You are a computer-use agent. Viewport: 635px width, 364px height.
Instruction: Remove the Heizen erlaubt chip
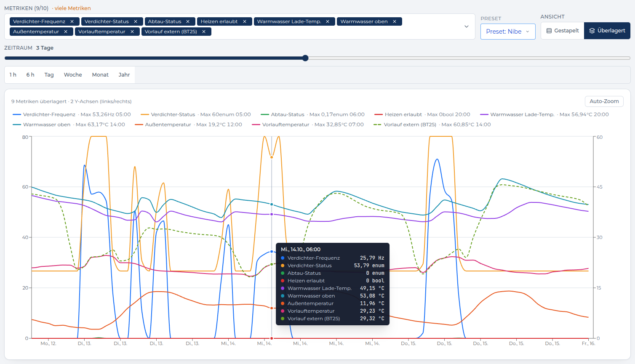tap(245, 21)
